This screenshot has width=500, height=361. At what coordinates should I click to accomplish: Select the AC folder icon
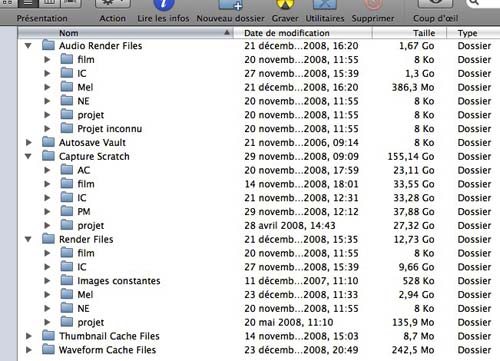coord(67,169)
